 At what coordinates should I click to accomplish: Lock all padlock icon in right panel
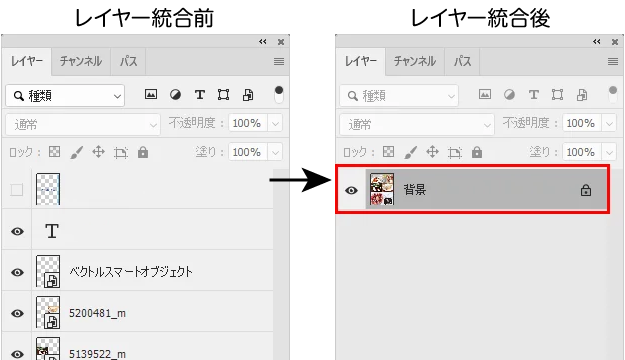(x=477, y=152)
